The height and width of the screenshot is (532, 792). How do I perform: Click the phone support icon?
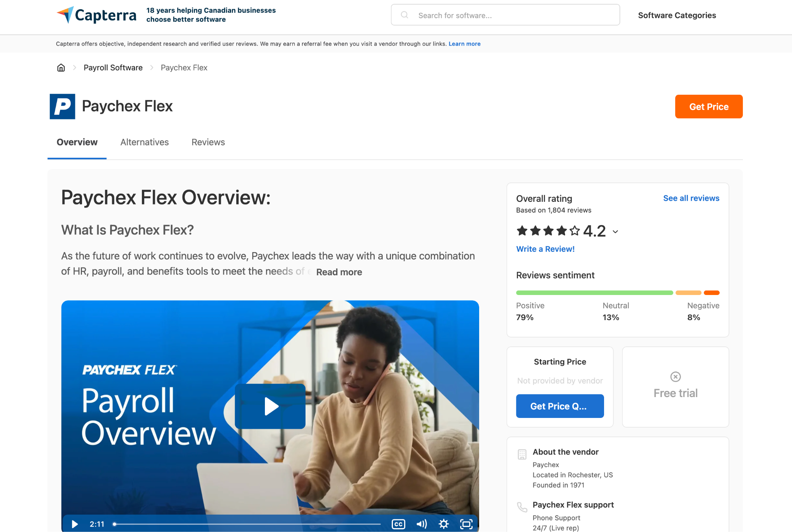click(522, 507)
